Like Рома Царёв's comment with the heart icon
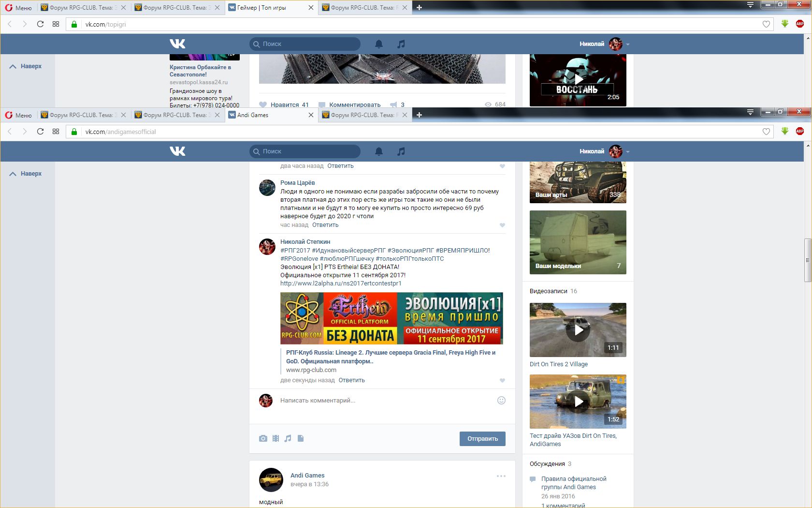 coord(502,225)
